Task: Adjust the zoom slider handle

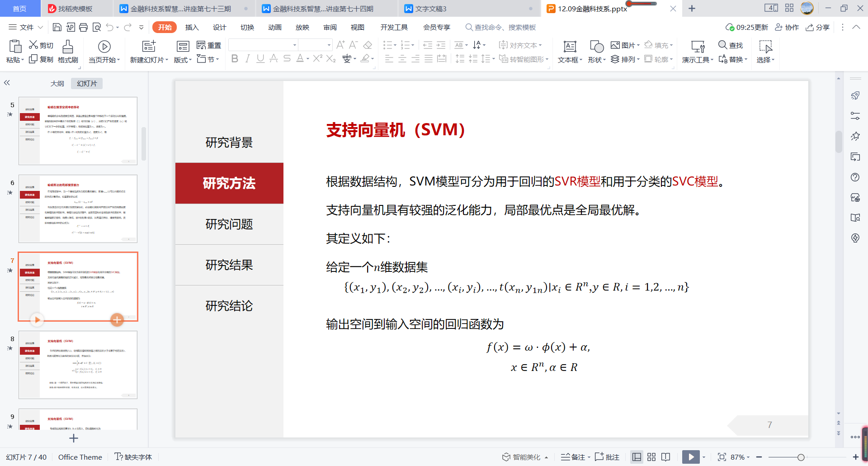Action: 801,457
